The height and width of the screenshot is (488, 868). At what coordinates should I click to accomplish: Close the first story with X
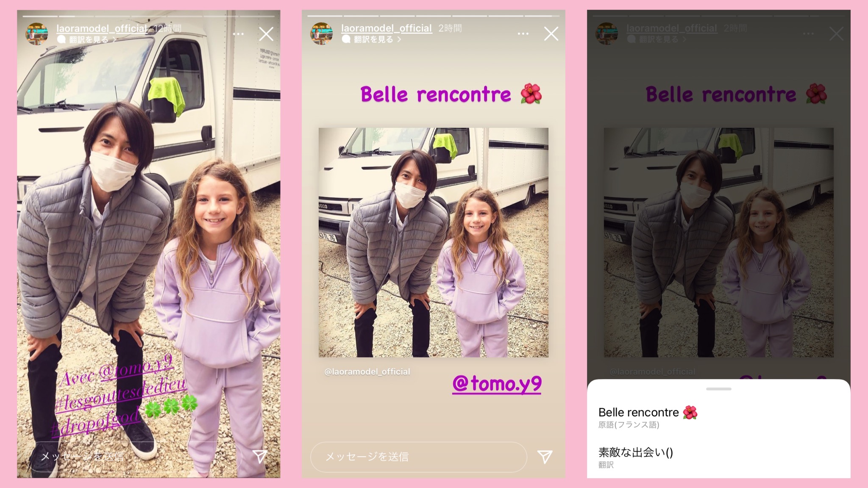click(266, 34)
